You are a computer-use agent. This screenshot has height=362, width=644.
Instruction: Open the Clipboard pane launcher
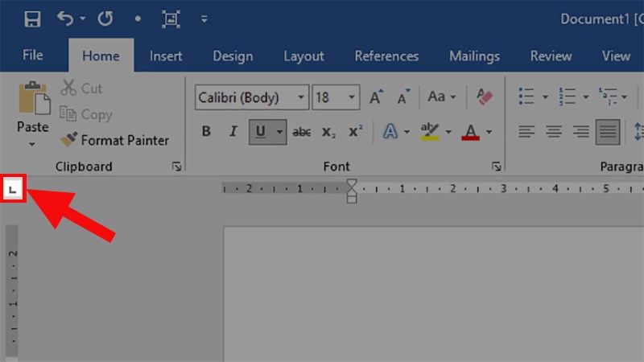click(x=176, y=167)
